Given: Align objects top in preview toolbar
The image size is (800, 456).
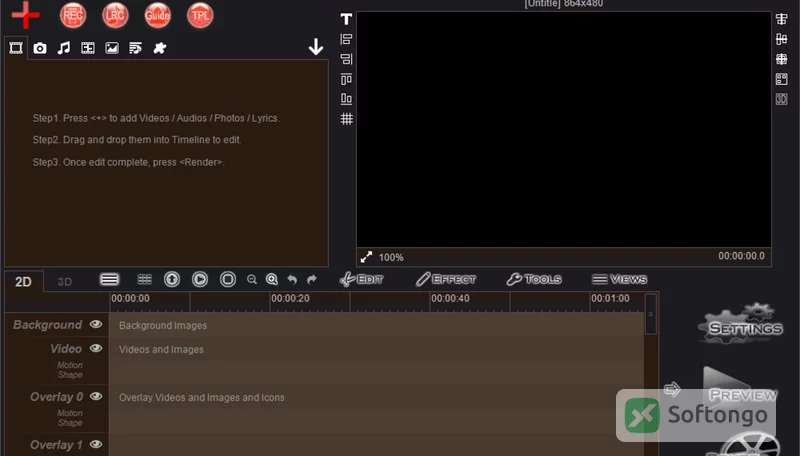Looking at the screenshot, I should (346, 79).
